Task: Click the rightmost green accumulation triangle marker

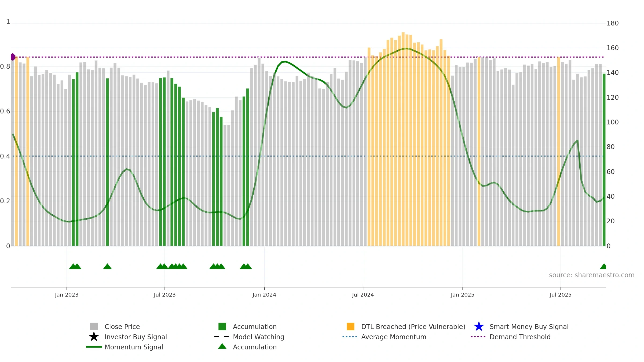Action: pos(603,266)
